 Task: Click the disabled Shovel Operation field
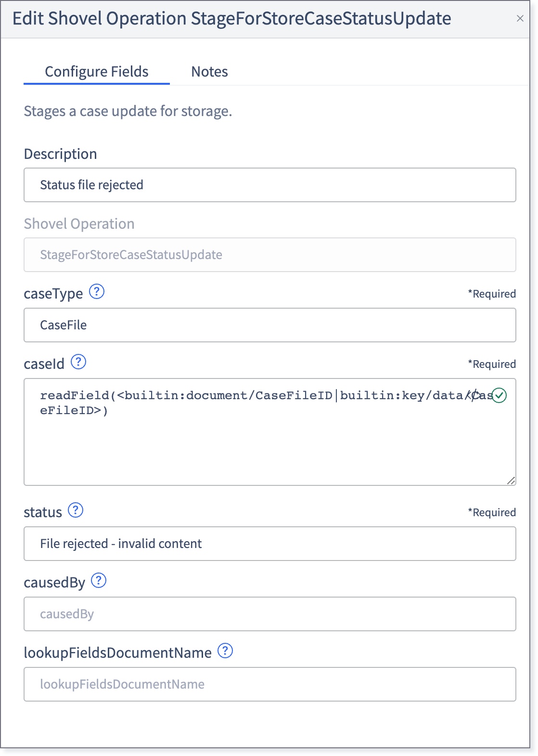point(270,255)
